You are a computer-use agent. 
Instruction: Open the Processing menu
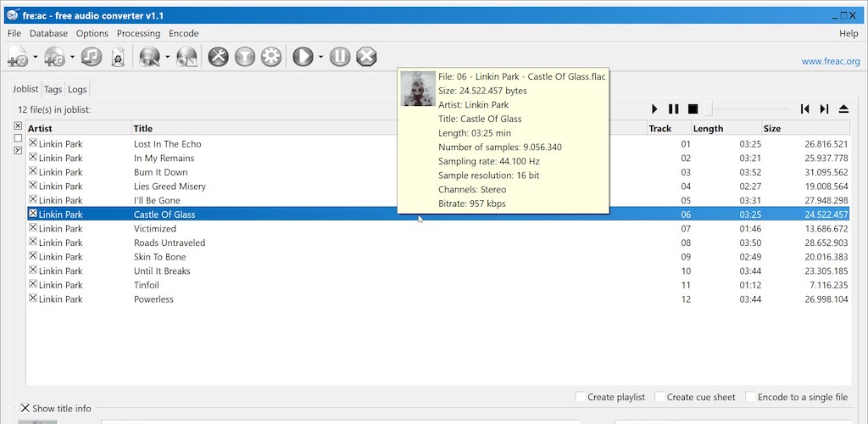coord(138,33)
